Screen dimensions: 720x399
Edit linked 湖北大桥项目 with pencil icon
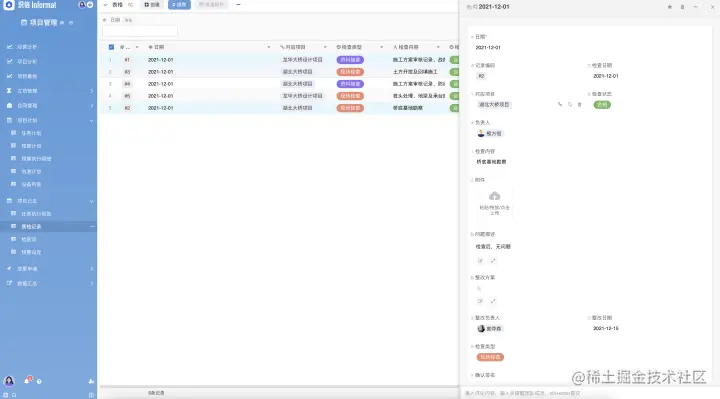[560, 105]
